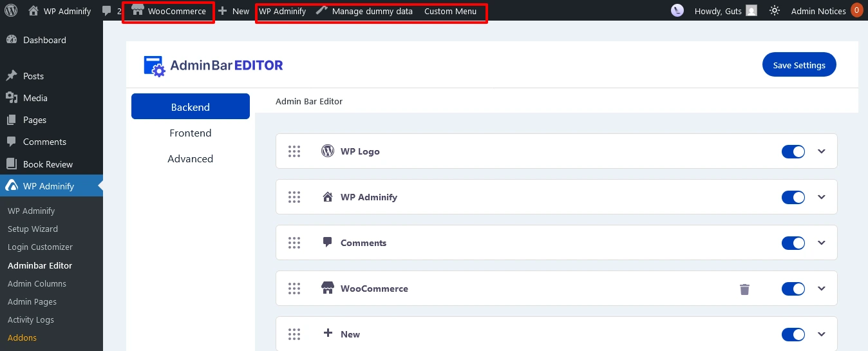Expand the WP Adminify row chevron
Image resolution: width=868 pixels, height=351 pixels.
tap(821, 197)
